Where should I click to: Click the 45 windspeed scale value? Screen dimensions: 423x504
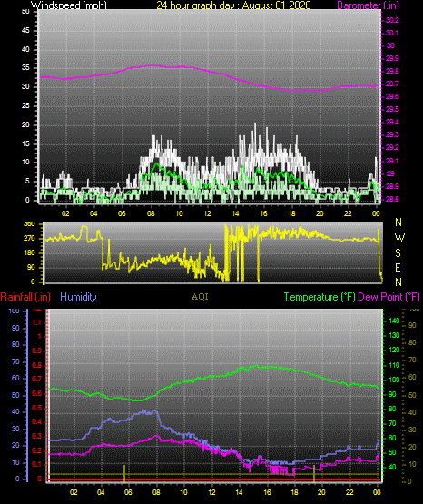click(25, 31)
